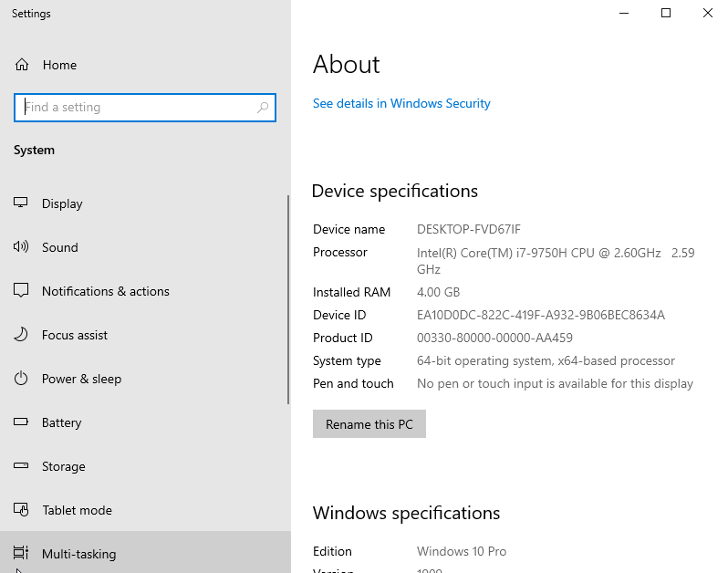The image size is (728, 573).
Task: Click the Installed RAM label
Action: coord(351,292)
